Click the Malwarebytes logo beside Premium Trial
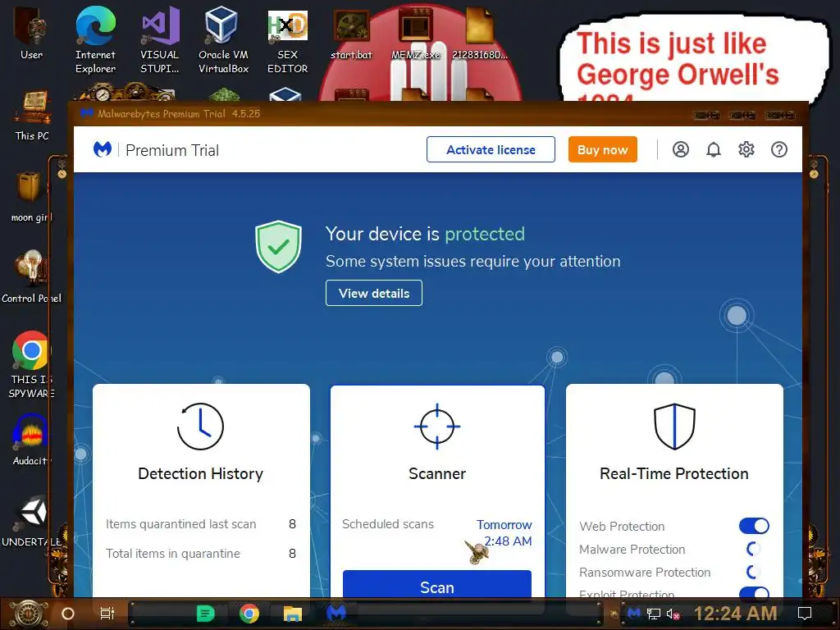 click(103, 149)
